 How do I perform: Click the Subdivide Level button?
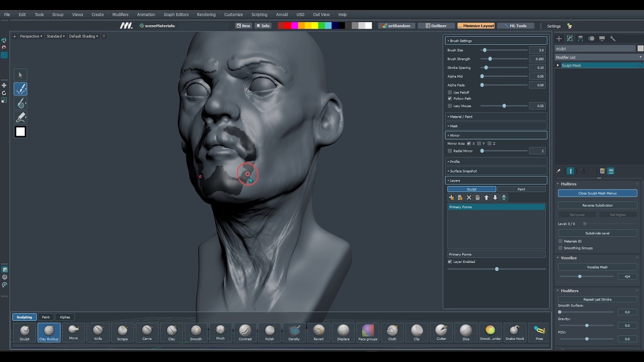coord(597,233)
